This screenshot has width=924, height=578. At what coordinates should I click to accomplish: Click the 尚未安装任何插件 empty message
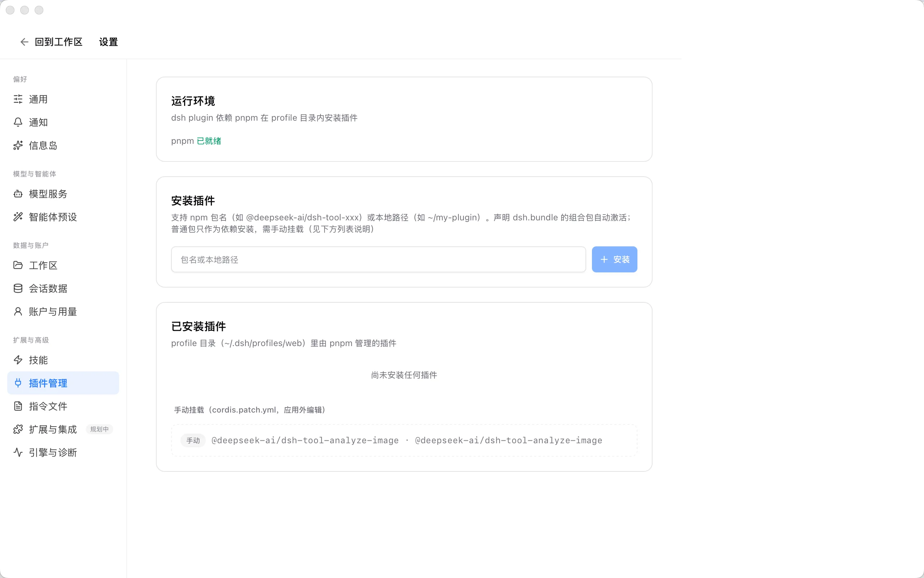(x=404, y=375)
